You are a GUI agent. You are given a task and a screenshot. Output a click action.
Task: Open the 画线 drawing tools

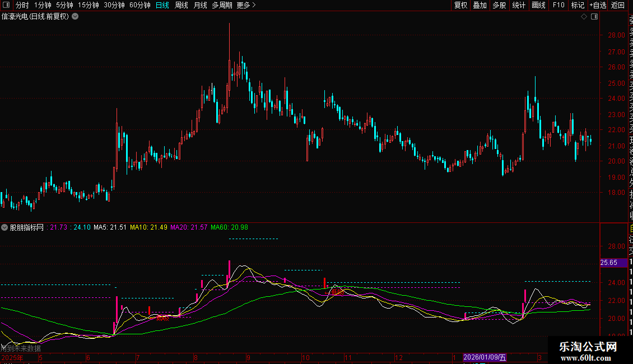(538, 5)
